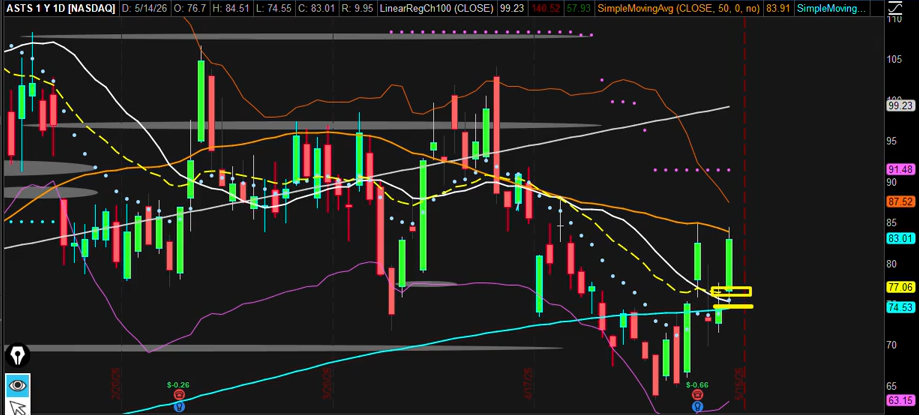Toggle the blue eye visibility icon
919x415 pixels.
(x=17, y=385)
